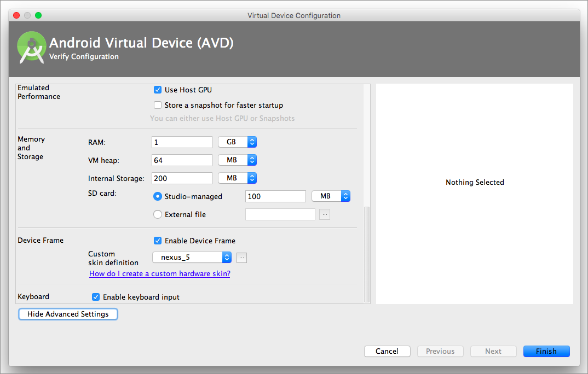This screenshot has height=374, width=588.
Task: Open the SD card size unit dropdown
Action: coord(331,196)
